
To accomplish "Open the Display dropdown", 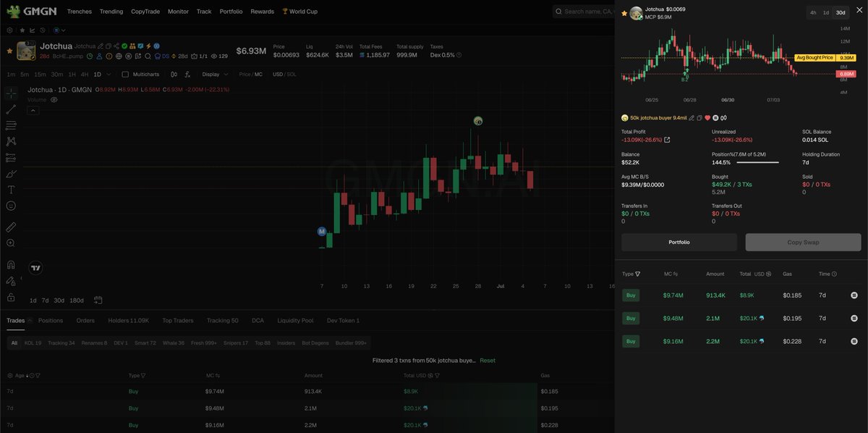I will 215,74.
